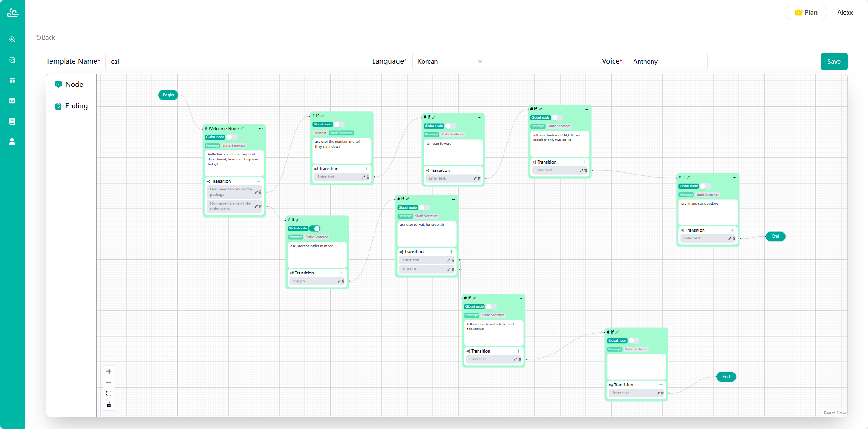Disable Global node on 'ask user the order number'
The height and width of the screenshot is (429, 868).
(315, 229)
